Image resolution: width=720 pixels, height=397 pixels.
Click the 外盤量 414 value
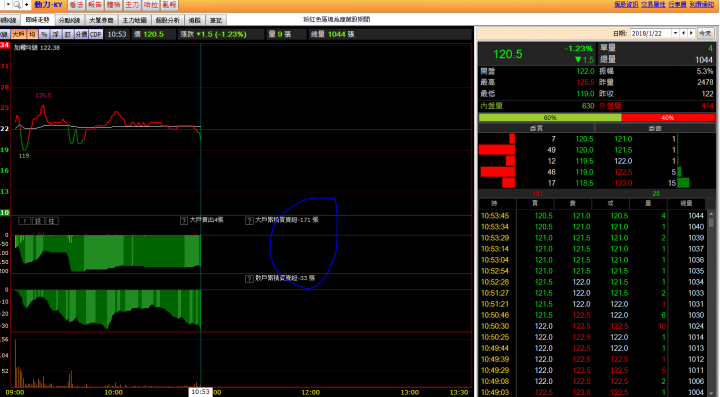click(707, 106)
